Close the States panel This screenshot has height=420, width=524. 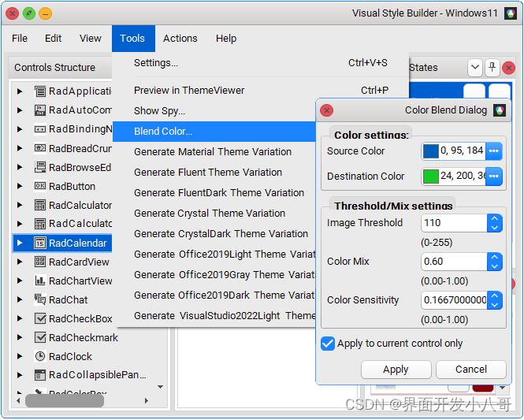pyautogui.click(x=508, y=68)
